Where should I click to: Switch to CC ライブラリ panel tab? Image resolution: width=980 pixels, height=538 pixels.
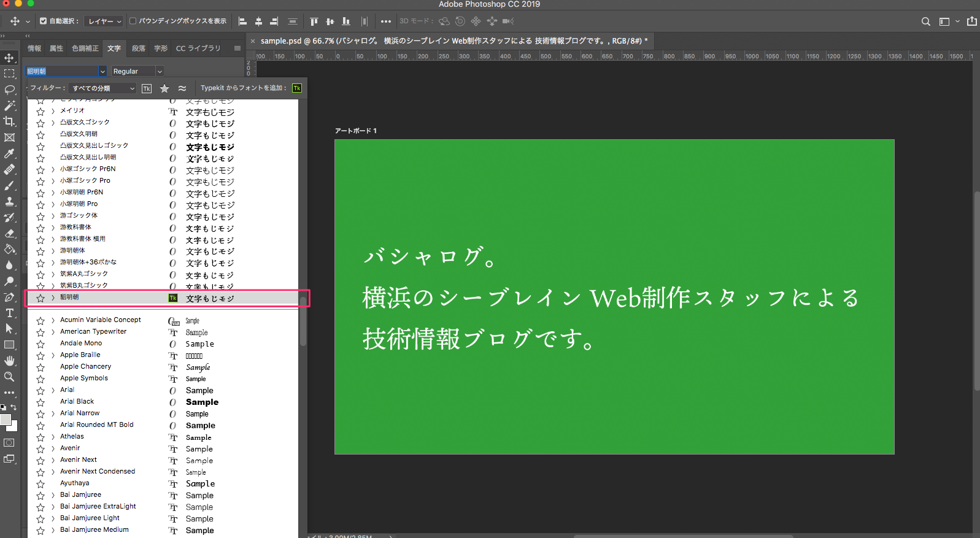198,48
